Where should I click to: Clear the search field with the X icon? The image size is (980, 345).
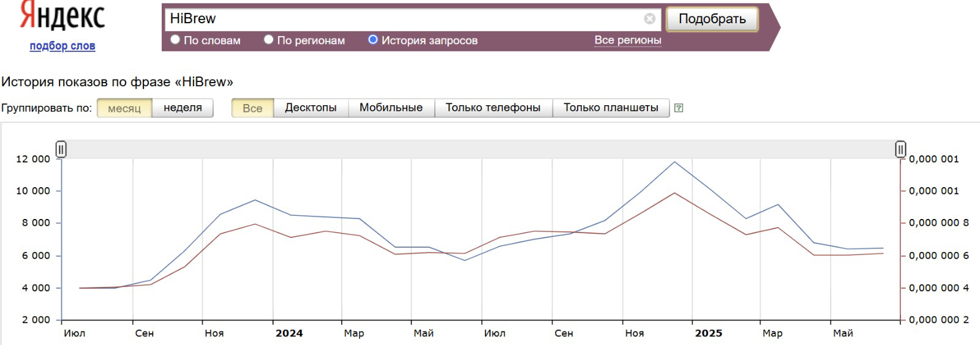click(649, 19)
